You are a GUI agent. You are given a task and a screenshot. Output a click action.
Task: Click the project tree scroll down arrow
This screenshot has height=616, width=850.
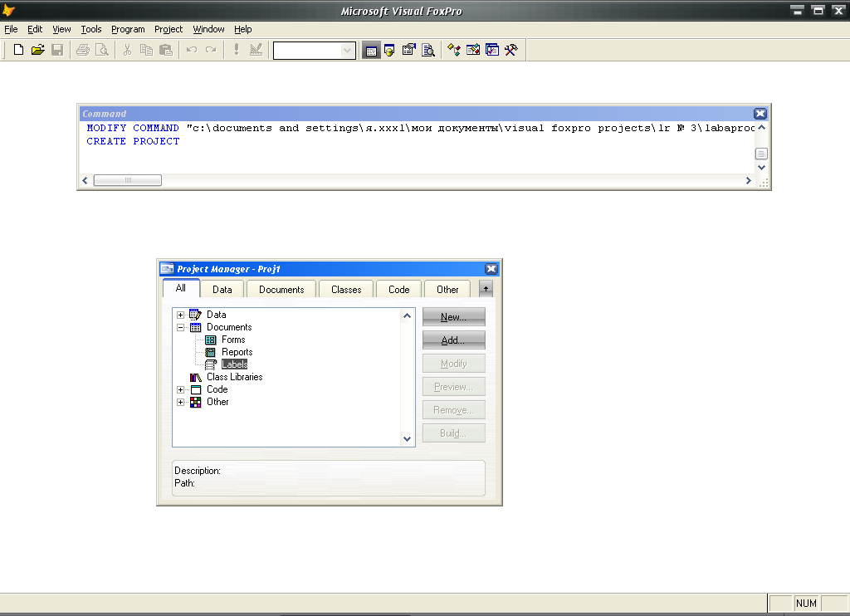[407, 438]
